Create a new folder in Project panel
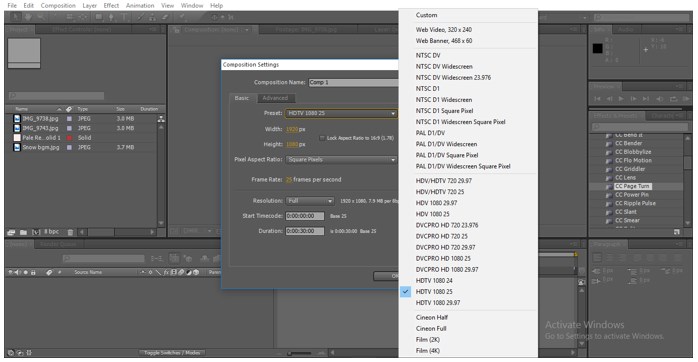Viewport: 698px width, 362px height. click(x=23, y=232)
